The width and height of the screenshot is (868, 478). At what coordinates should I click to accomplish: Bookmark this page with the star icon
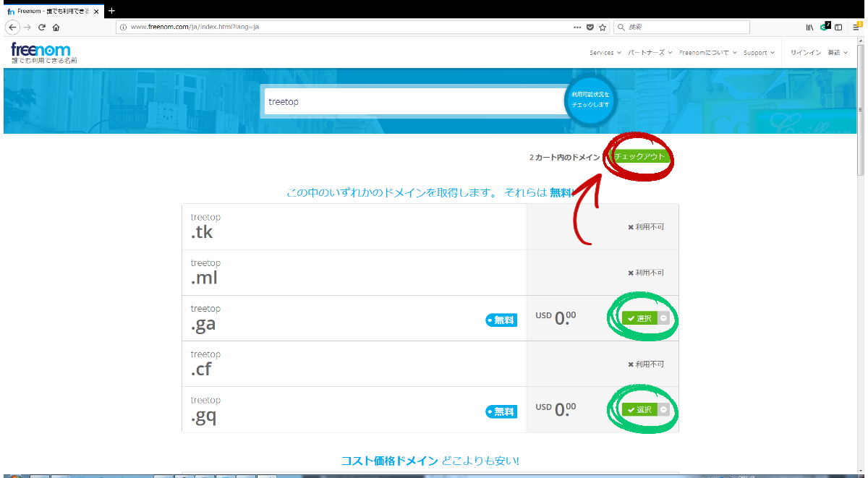603,27
